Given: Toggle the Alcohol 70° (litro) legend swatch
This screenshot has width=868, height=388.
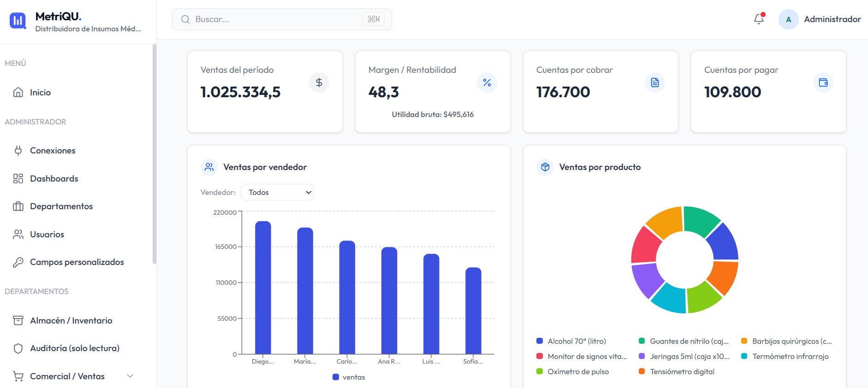Looking at the screenshot, I should pos(540,341).
